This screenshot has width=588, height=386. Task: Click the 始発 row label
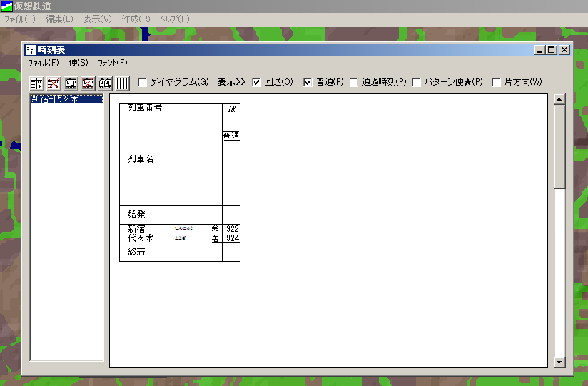136,215
